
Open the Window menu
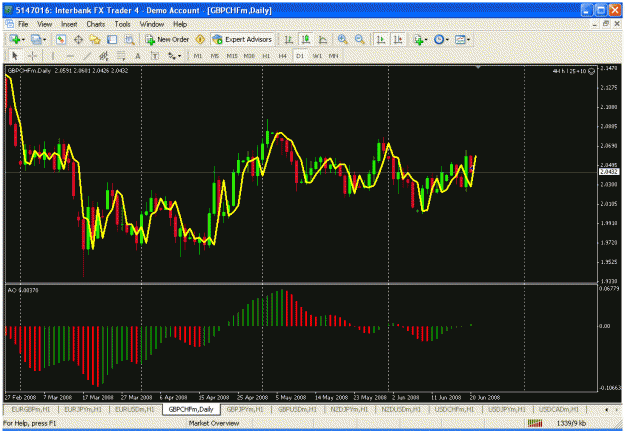pyautogui.click(x=152, y=24)
